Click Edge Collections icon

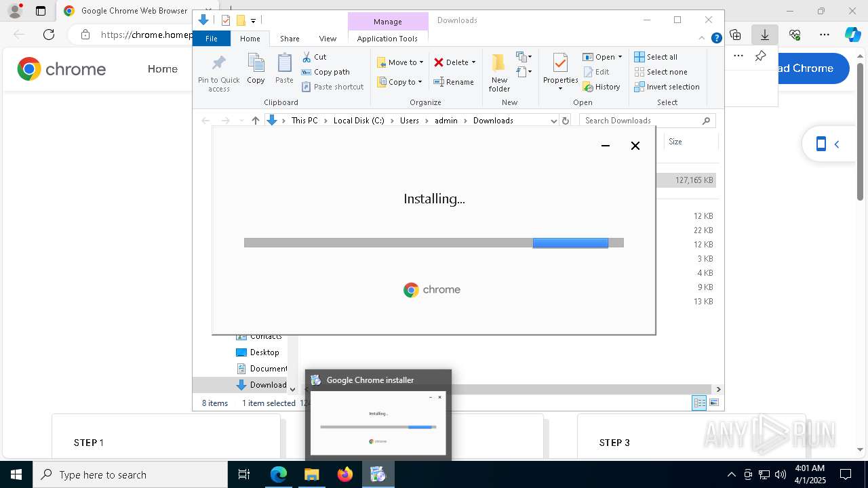[x=736, y=35]
